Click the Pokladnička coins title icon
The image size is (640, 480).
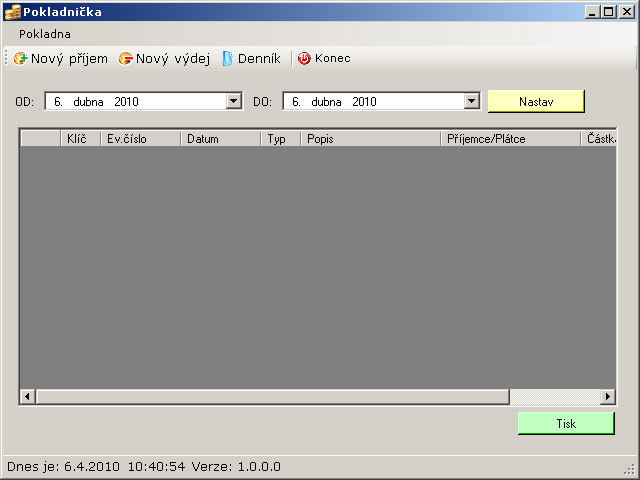coord(12,12)
